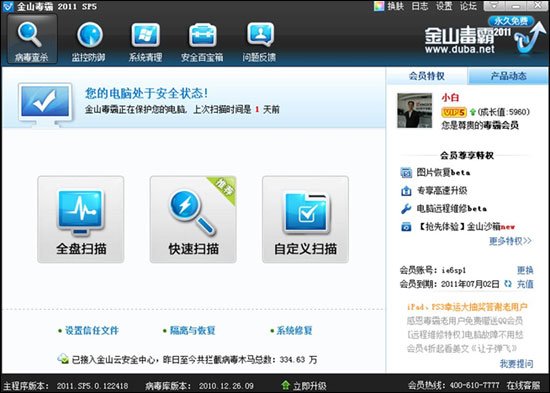
Task: Open 设置信任文件 link
Action: (x=92, y=330)
